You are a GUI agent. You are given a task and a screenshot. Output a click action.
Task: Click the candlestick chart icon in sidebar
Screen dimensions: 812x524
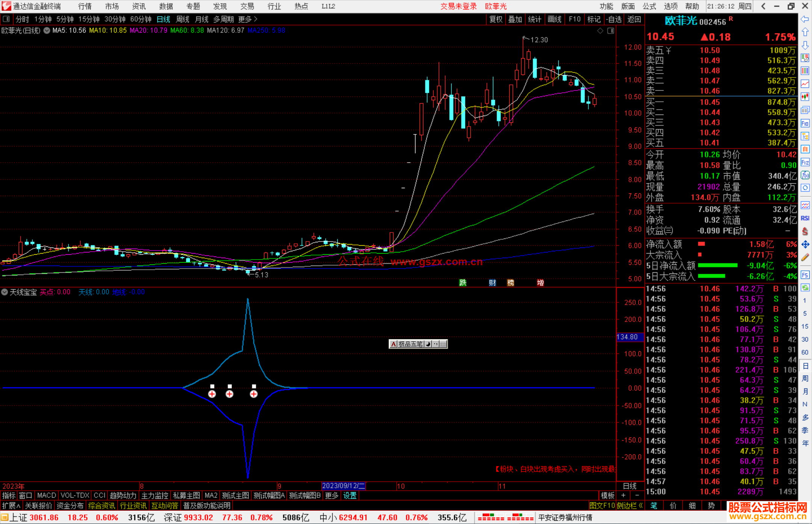[805, 97]
